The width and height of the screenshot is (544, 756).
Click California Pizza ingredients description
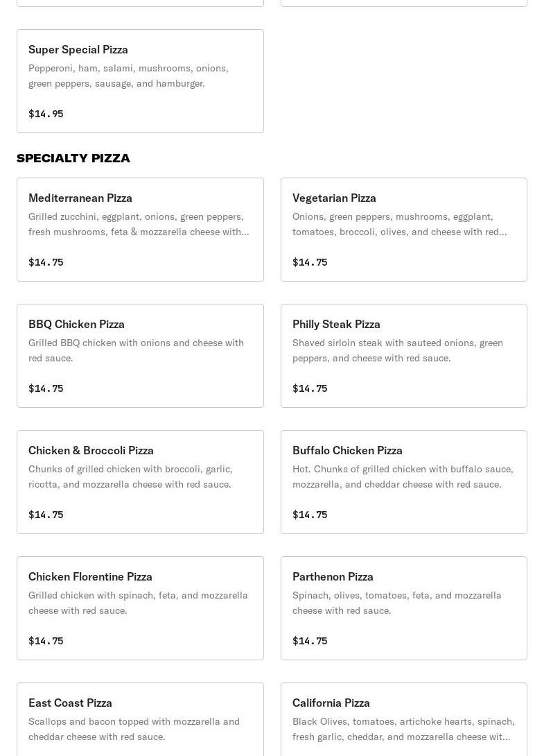403,729
